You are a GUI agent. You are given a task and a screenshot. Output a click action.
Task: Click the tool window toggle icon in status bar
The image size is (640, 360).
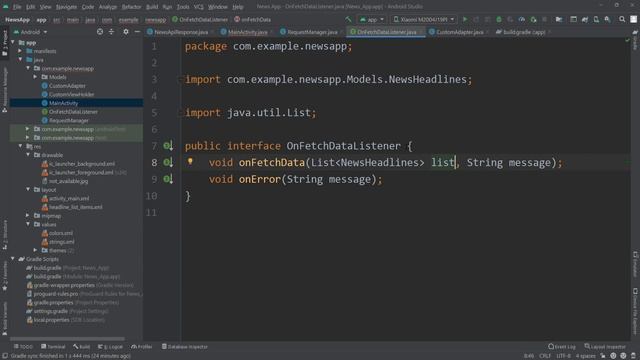[x=4, y=356]
